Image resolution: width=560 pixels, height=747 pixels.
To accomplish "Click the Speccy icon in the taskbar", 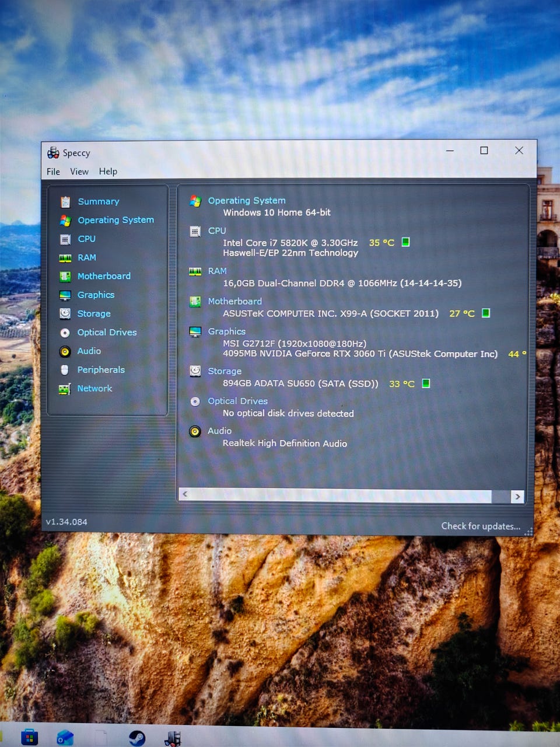I will click(173, 738).
